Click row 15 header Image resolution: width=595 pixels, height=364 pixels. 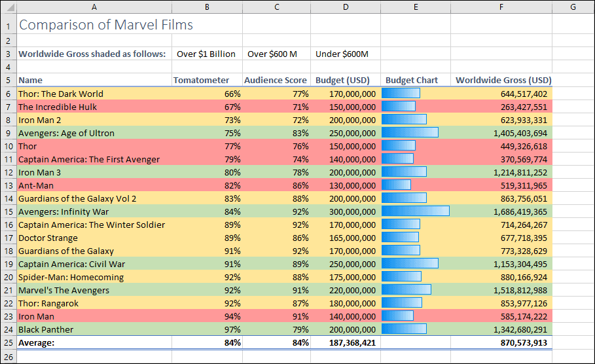pyautogui.click(x=9, y=211)
